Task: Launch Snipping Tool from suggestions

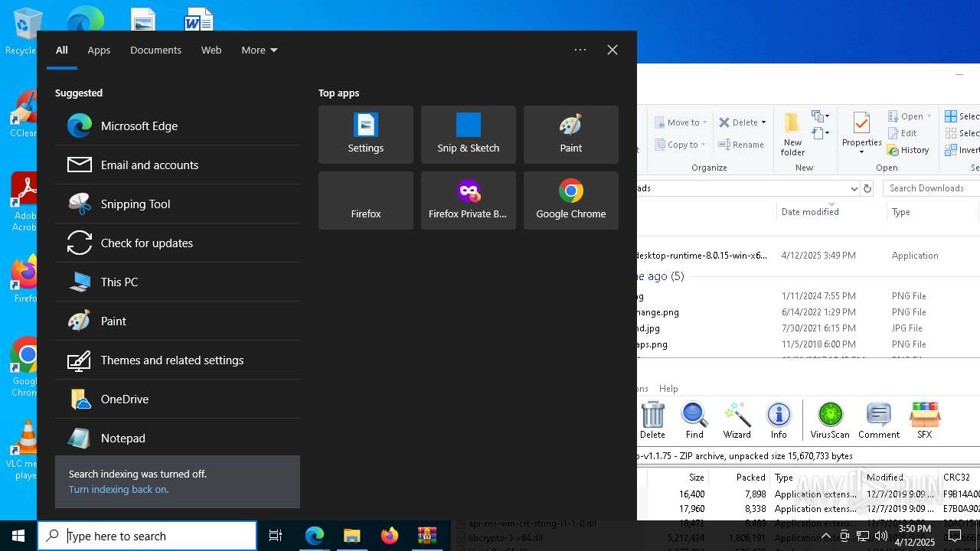Action: 177,204
